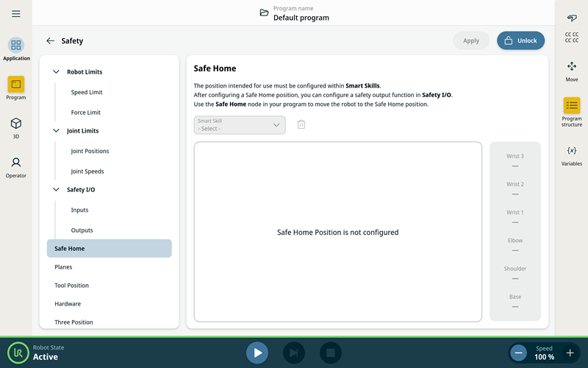Open the hamburger menu
The height and width of the screenshot is (368, 588).
[16, 14]
